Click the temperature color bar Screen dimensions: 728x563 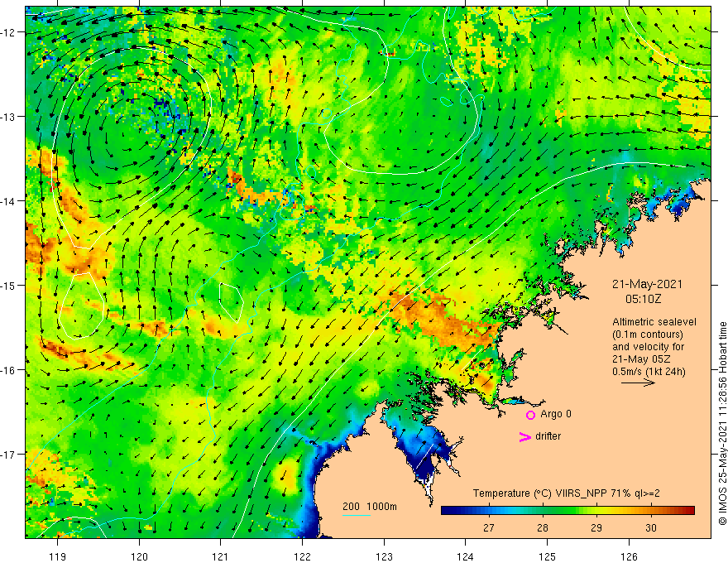coord(568,510)
